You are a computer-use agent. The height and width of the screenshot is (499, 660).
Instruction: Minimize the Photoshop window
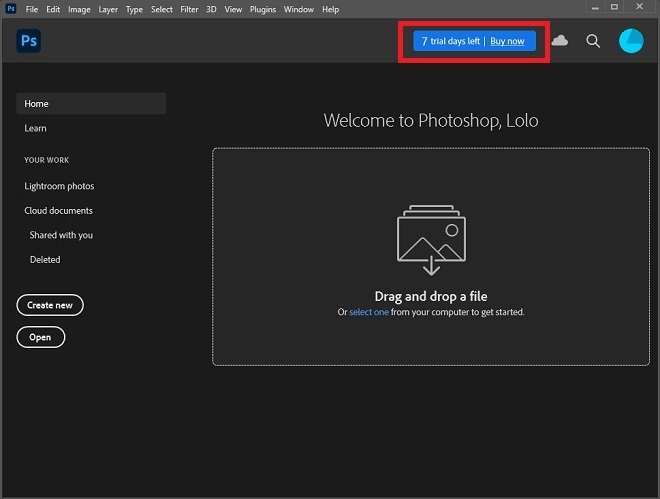click(x=595, y=8)
